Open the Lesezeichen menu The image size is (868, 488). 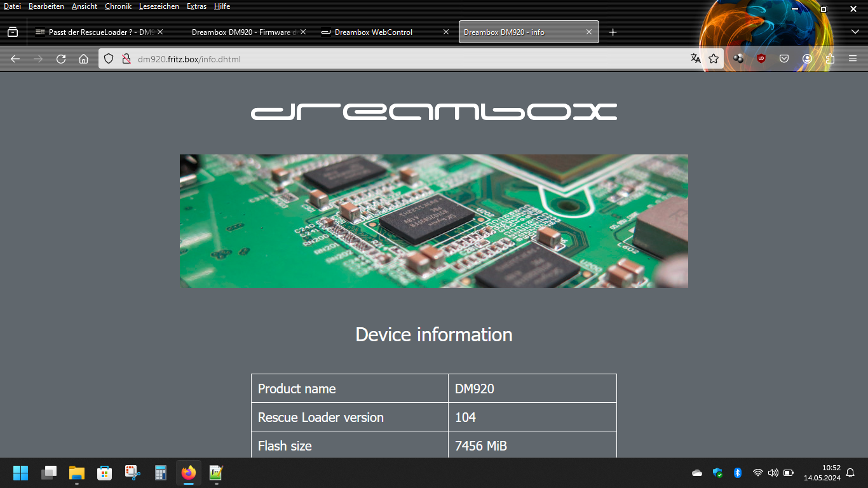(x=159, y=6)
